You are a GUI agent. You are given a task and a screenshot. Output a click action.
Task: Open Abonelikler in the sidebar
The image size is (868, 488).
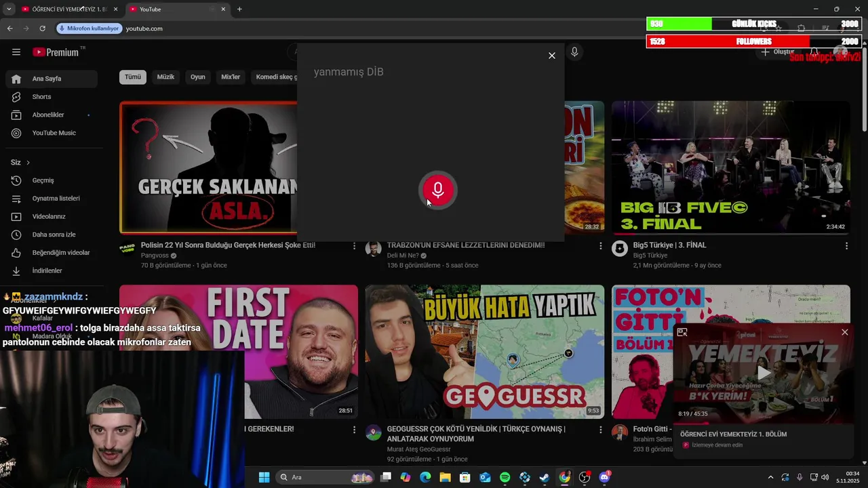click(52, 115)
